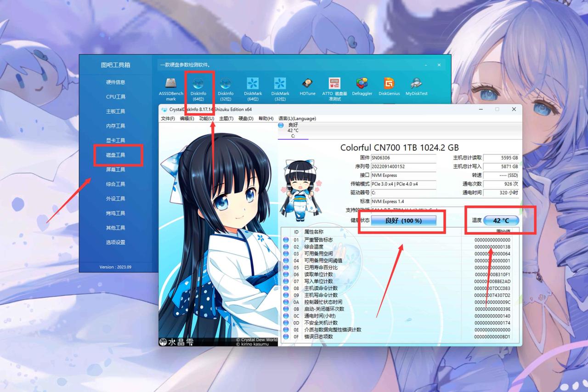Select the 读取单位计数 attribute name
This screenshot has width=588, height=392.
(318, 274)
